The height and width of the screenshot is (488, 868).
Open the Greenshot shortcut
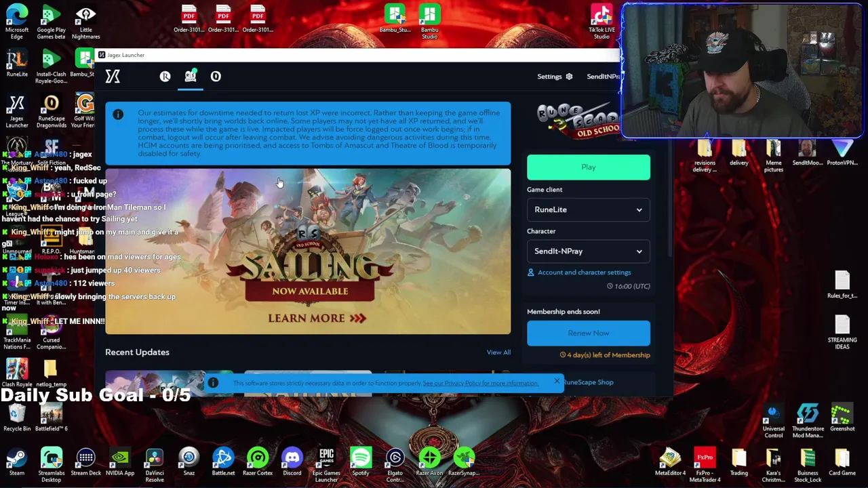tap(842, 418)
